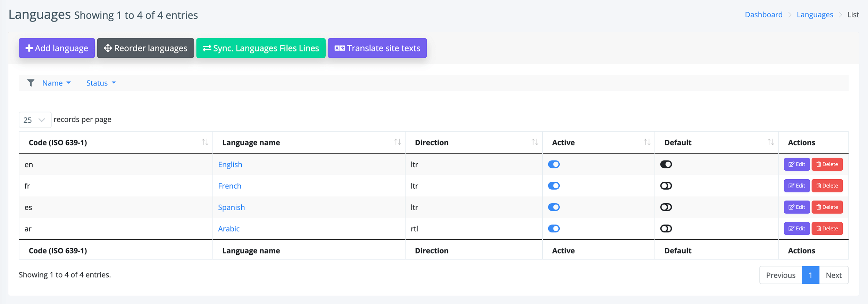Click the Reorder languages button
Viewport: 868px width, 304px height.
click(x=145, y=48)
